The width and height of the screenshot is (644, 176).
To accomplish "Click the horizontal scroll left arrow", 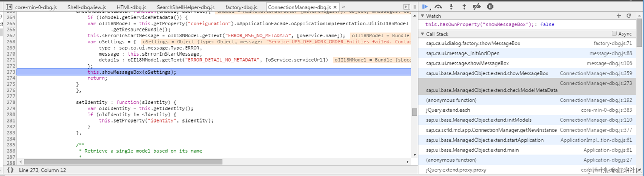I will click(21, 162).
